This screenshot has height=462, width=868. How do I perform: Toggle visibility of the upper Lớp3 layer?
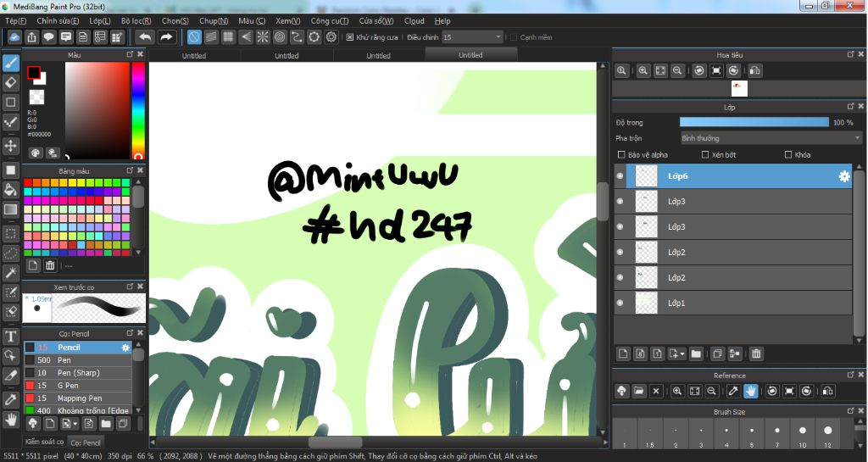620,202
